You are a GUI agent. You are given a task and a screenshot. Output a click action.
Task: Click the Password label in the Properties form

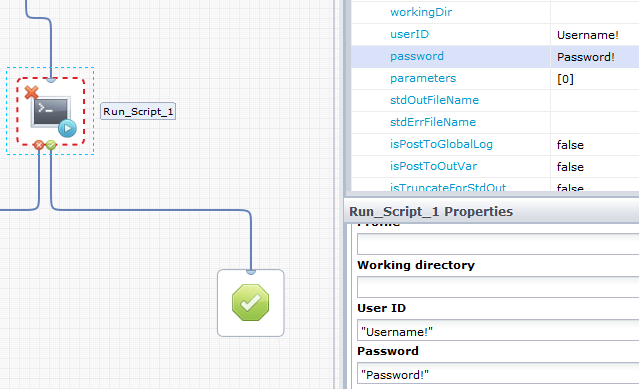[388, 351]
